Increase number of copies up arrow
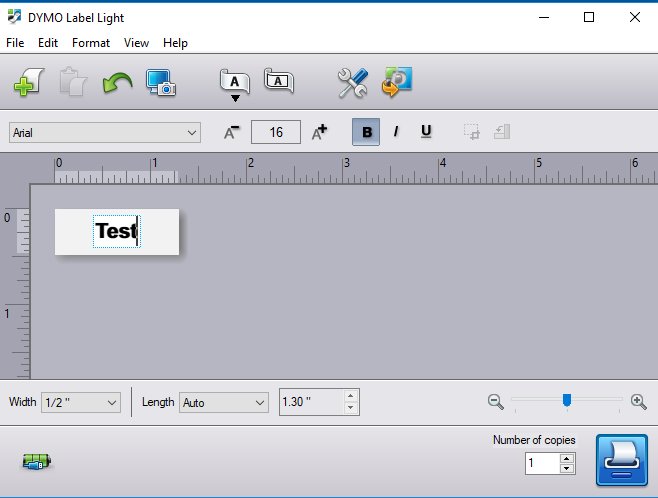Image resolution: width=658 pixels, height=498 pixels. [x=567, y=458]
